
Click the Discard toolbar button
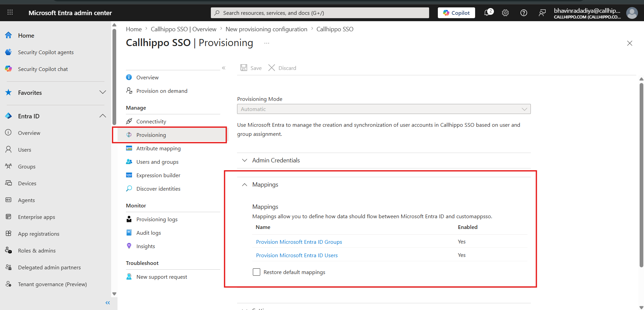(282, 68)
